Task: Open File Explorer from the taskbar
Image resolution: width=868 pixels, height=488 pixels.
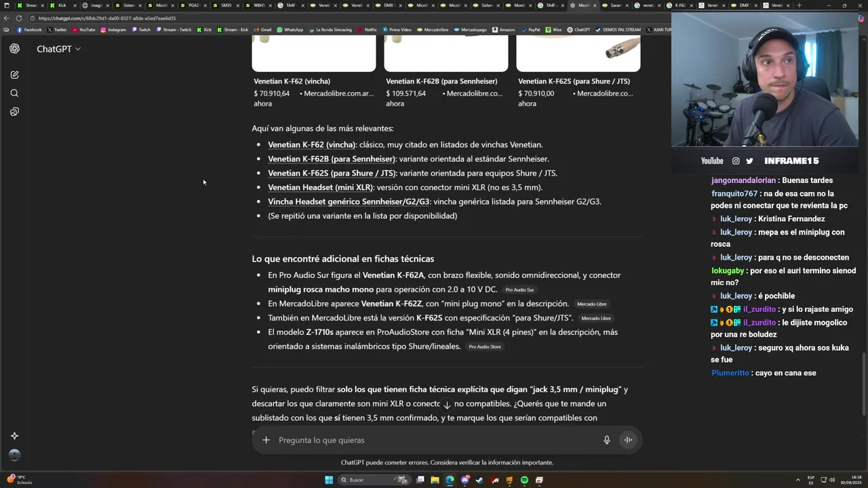Action: point(435,480)
